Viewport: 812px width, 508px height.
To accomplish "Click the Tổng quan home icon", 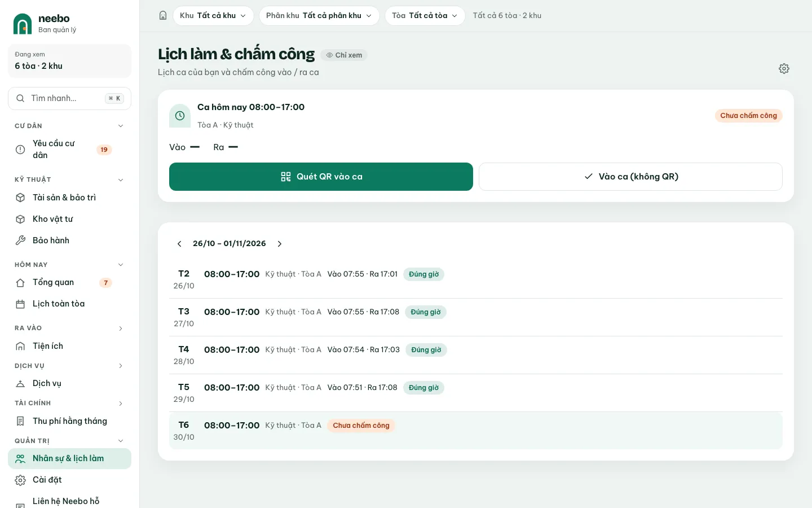I will [x=20, y=283].
